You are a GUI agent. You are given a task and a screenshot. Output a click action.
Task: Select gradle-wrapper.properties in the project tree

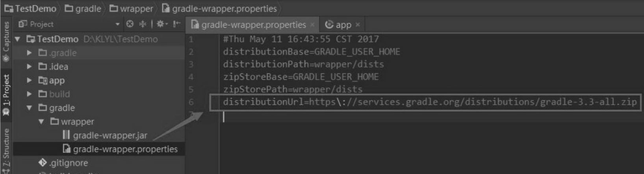tap(120, 149)
